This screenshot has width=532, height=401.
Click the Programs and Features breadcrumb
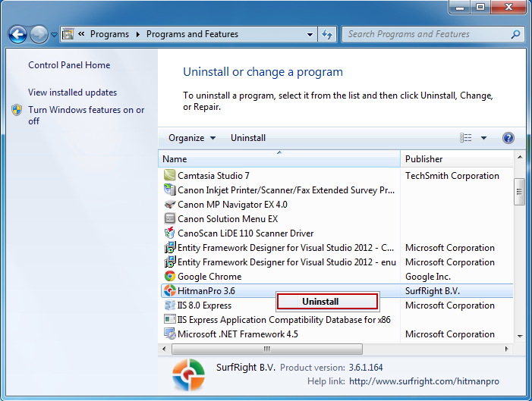192,34
